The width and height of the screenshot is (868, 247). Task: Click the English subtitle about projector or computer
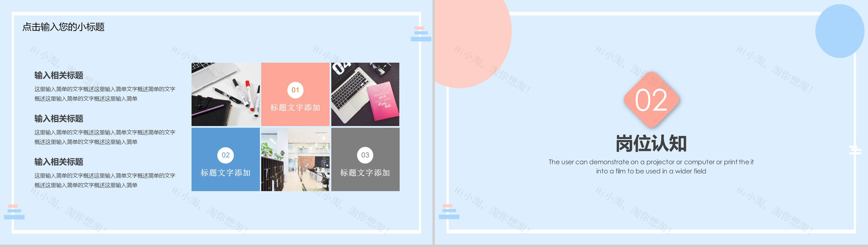[651, 166]
